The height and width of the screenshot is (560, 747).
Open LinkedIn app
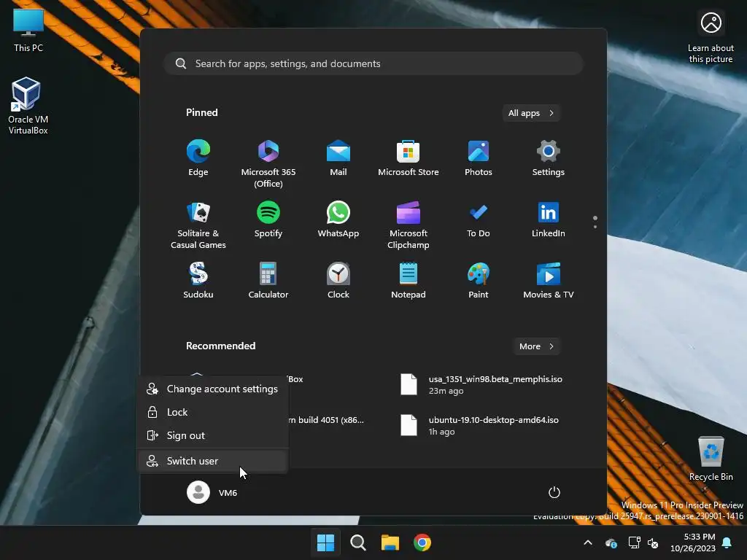549,219
